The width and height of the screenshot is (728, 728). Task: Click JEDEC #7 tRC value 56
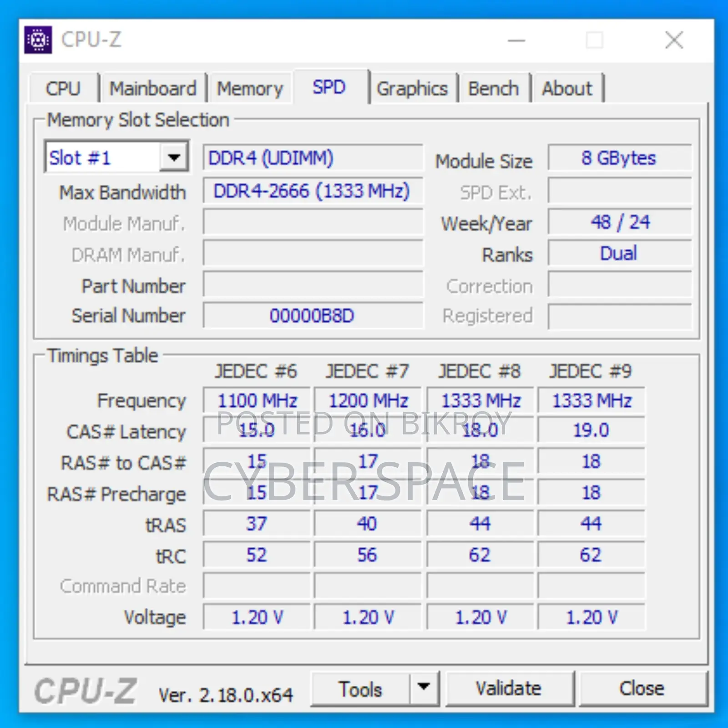click(x=368, y=555)
